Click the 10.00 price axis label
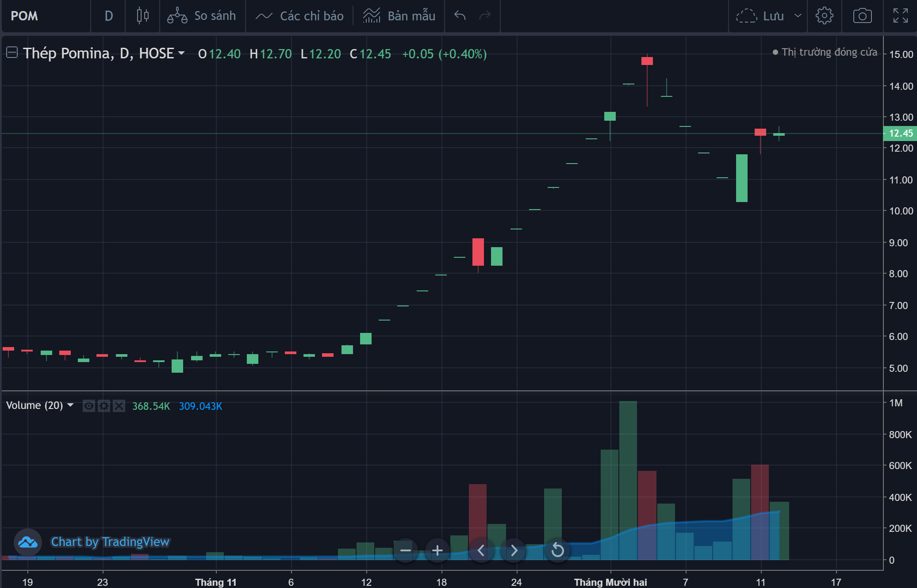917x588 pixels. [x=901, y=211]
